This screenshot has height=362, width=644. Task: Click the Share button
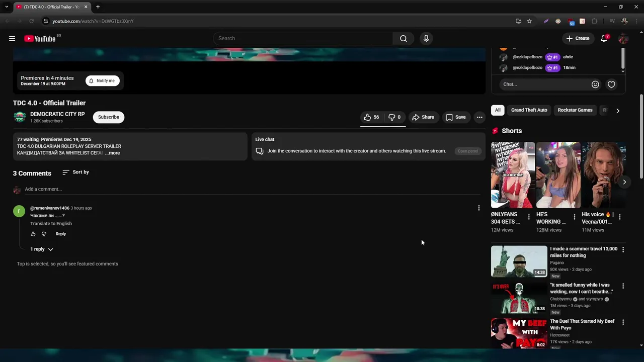click(423, 117)
